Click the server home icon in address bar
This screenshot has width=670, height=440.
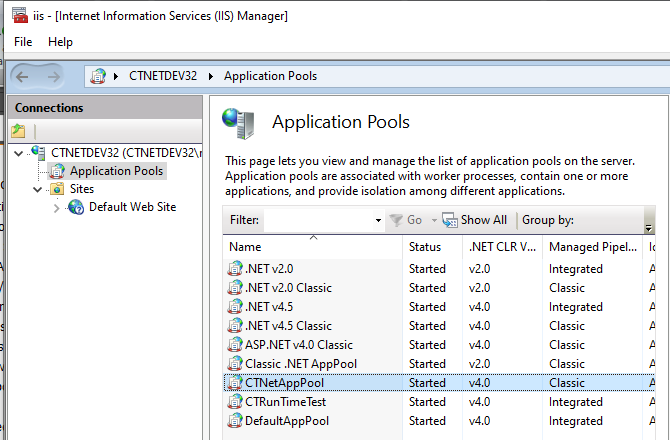coord(98,76)
